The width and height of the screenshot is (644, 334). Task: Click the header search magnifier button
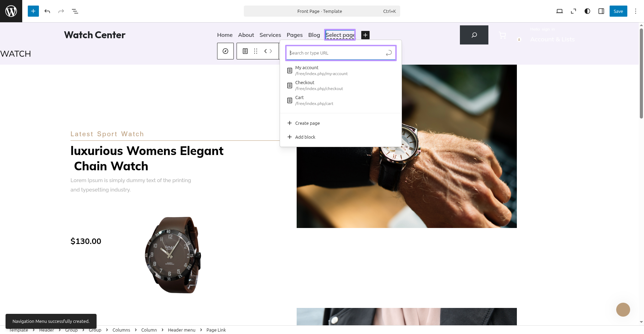[474, 35]
